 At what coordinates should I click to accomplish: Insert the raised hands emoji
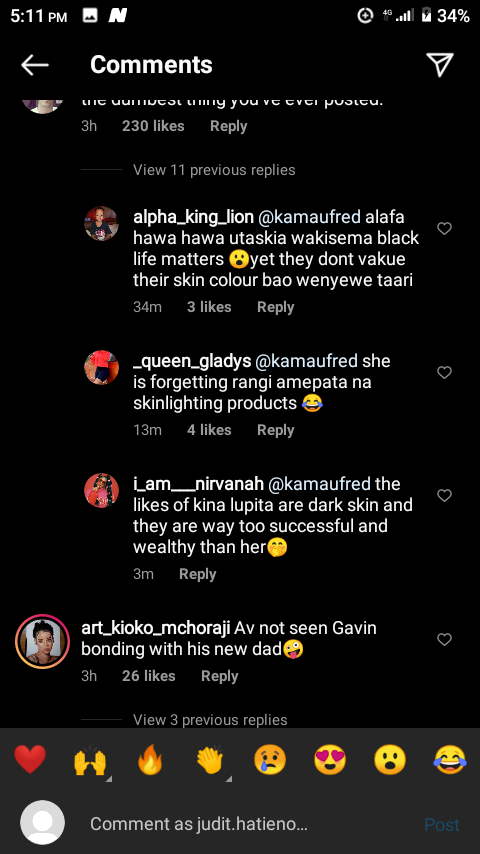coord(90,761)
